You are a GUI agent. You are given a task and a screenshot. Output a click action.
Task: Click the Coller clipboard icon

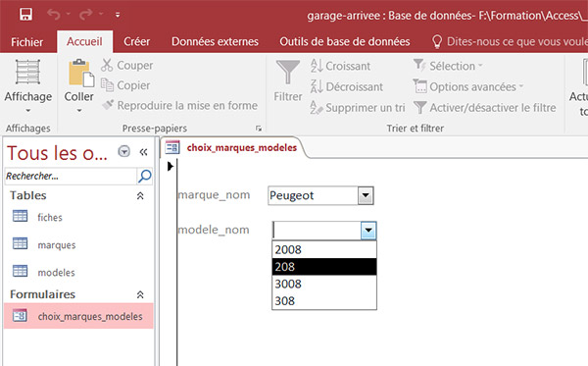coord(80,73)
